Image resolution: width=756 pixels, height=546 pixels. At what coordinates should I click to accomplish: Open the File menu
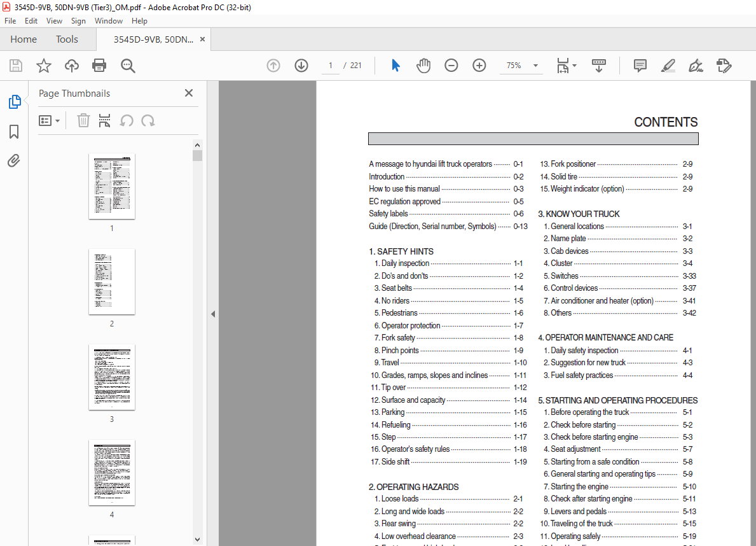tap(10, 21)
